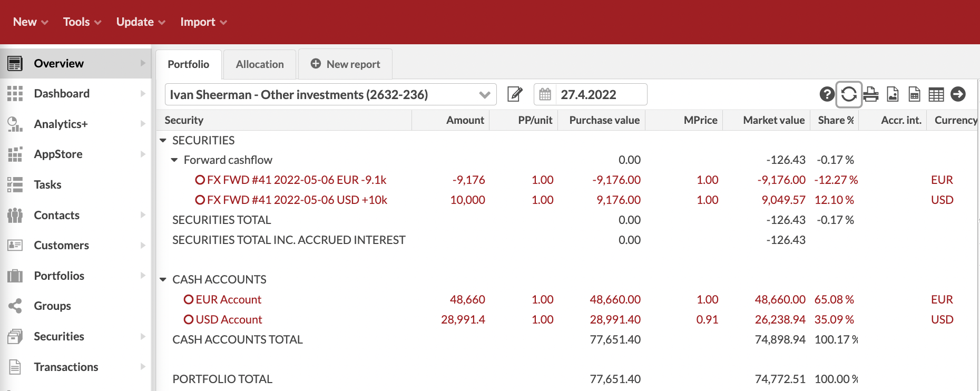Click the Overview sidebar icon
This screenshot has height=391, width=980.
[x=15, y=63]
